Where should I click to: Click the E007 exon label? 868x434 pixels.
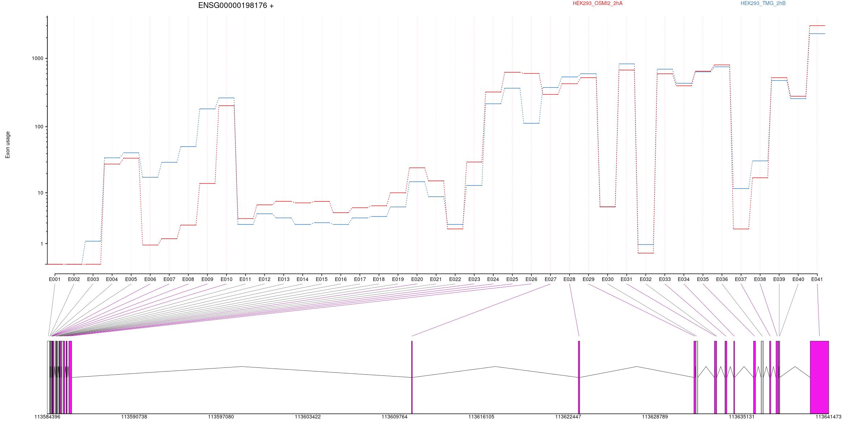click(x=169, y=279)
